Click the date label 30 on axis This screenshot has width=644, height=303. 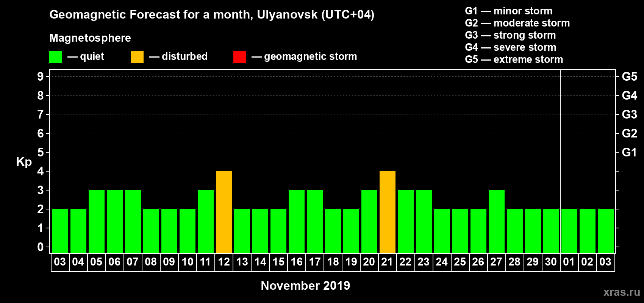(551, 262)
